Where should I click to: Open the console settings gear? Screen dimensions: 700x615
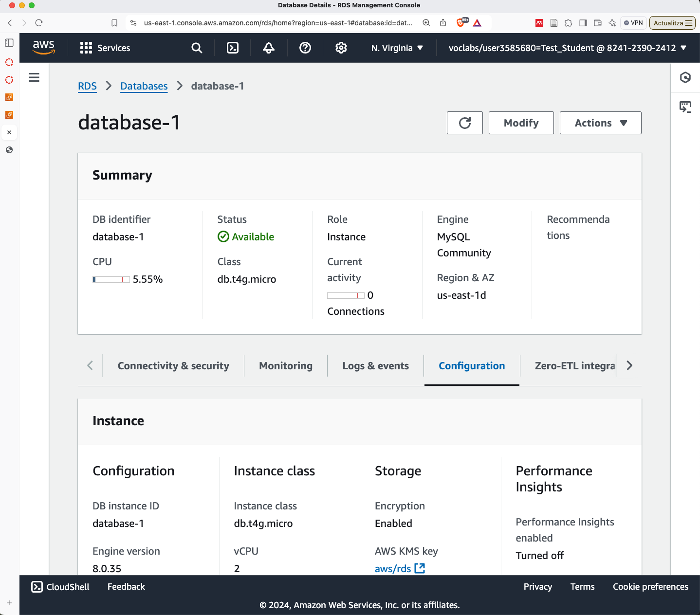tap(341, 48)
